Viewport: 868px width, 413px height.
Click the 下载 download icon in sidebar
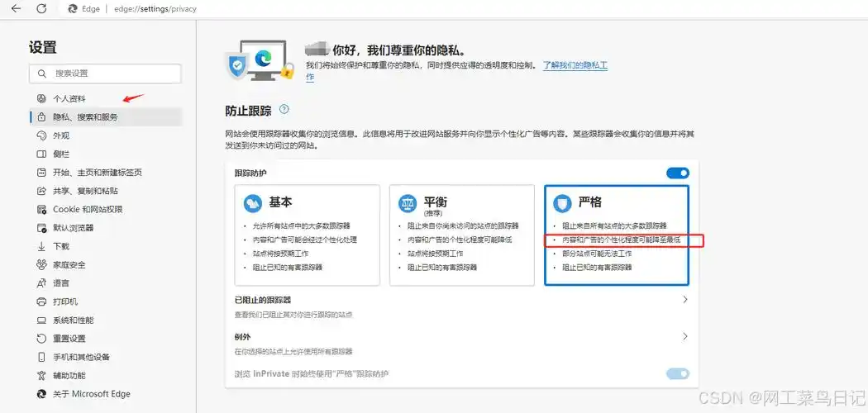pyautogui.click(x=41, y=246)
